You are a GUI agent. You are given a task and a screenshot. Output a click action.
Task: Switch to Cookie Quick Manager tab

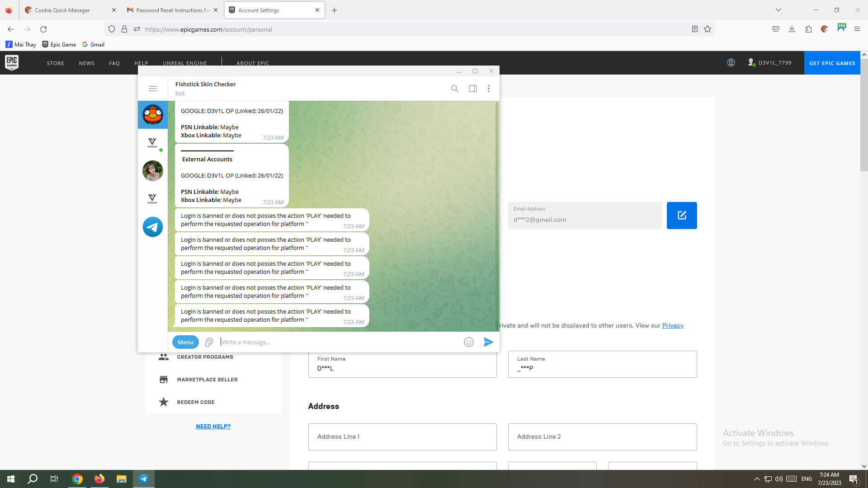68,10
